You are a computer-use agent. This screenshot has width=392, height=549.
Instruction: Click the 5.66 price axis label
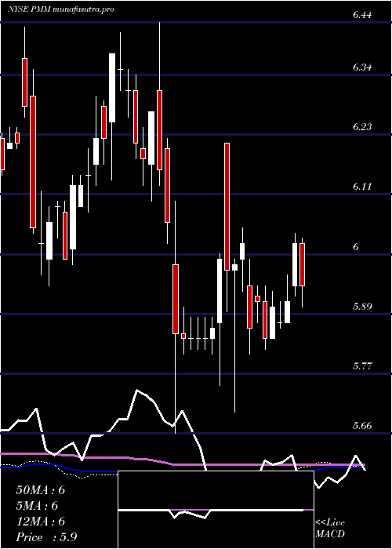pyautogui.click(x=361, y=426)
